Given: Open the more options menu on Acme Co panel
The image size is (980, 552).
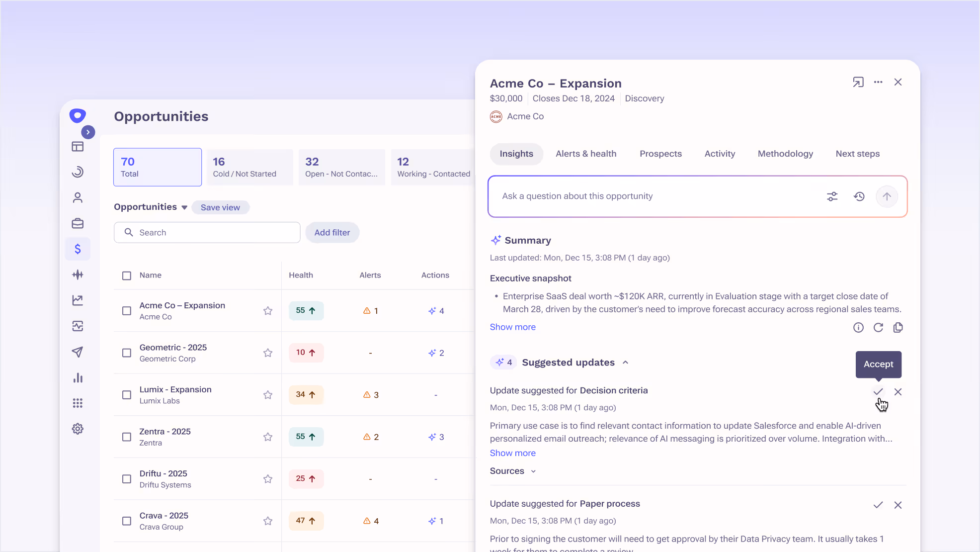Looking at the screenshot, I should 878,82.
